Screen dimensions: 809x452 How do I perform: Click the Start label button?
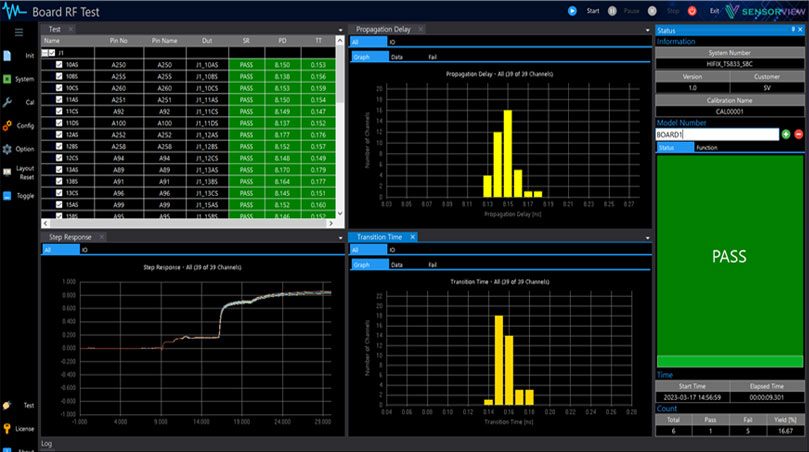593,11
